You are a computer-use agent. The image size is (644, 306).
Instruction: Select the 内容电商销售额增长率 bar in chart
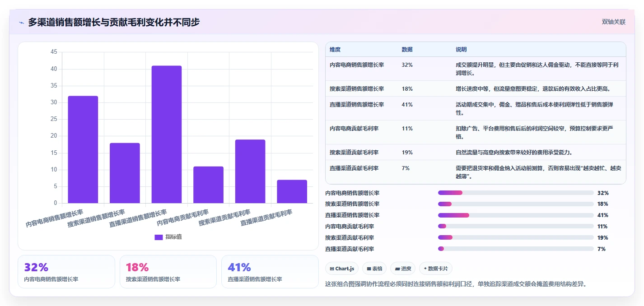(x=83, y=149)
